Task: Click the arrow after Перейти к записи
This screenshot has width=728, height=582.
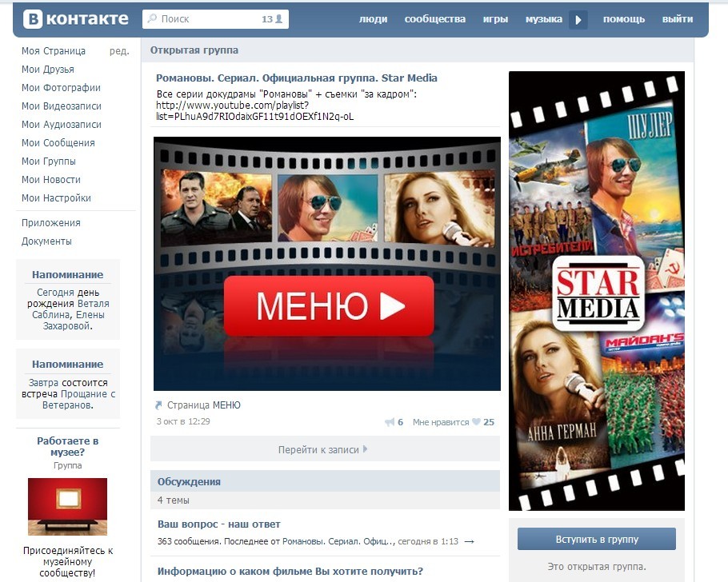Action: [366, 448]
